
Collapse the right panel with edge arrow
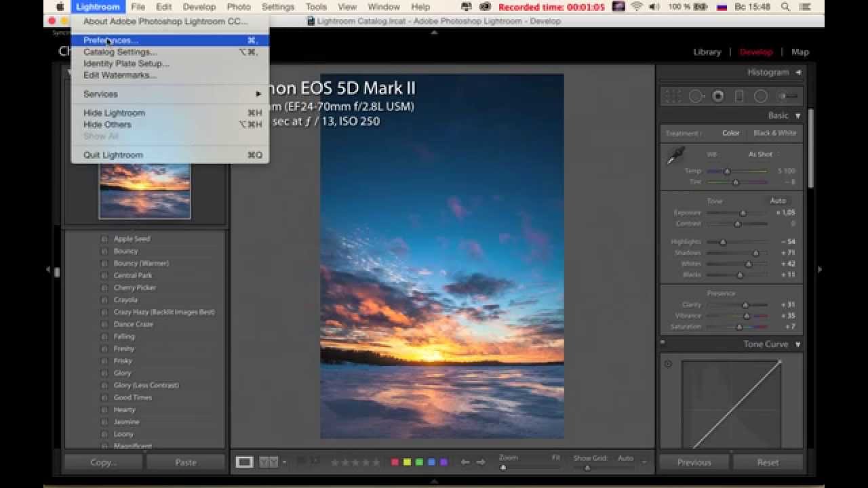820,269
